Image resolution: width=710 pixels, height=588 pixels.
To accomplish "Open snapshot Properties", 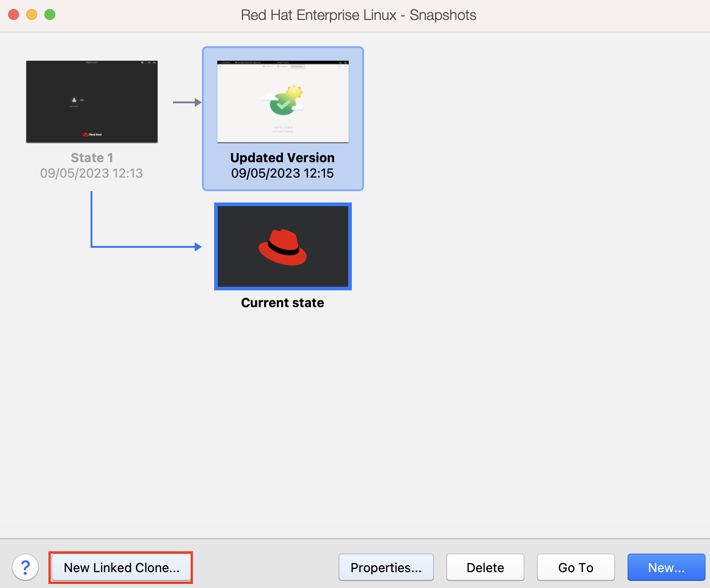I will (x=386, y=568).
